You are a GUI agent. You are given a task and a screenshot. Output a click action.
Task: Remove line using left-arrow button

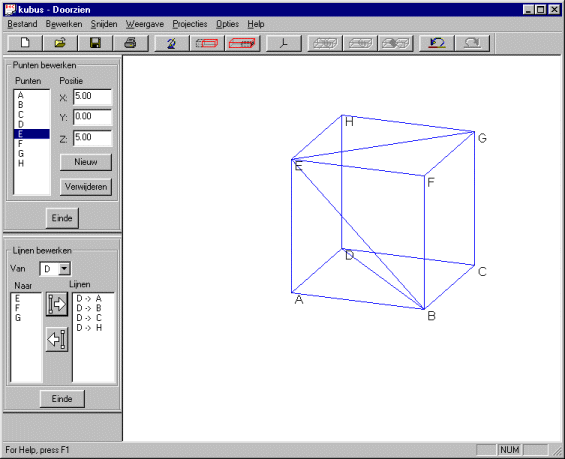click(57, 339)
